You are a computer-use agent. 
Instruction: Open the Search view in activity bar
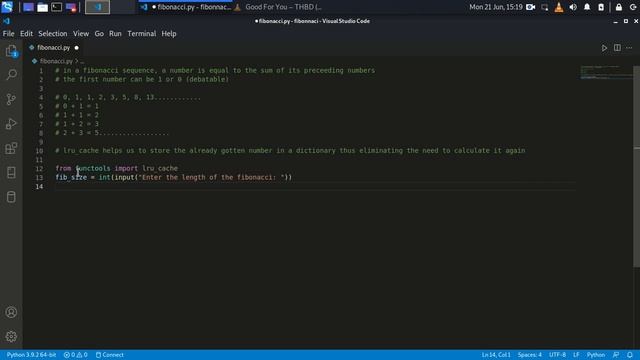coord(11,75)
